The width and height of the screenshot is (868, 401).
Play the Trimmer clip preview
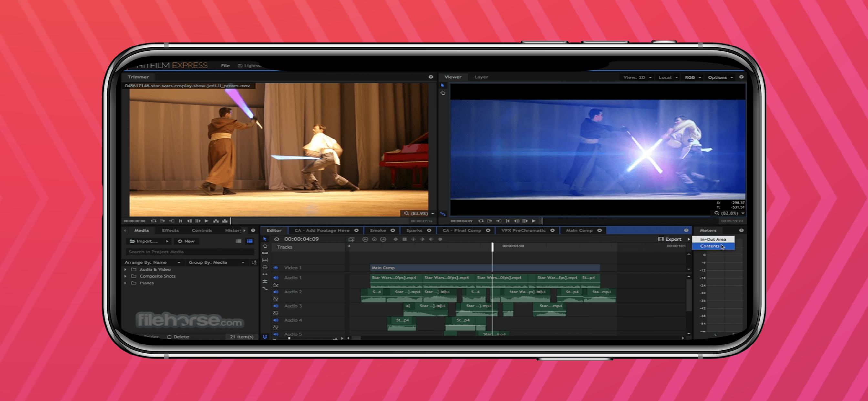point(207,221)
